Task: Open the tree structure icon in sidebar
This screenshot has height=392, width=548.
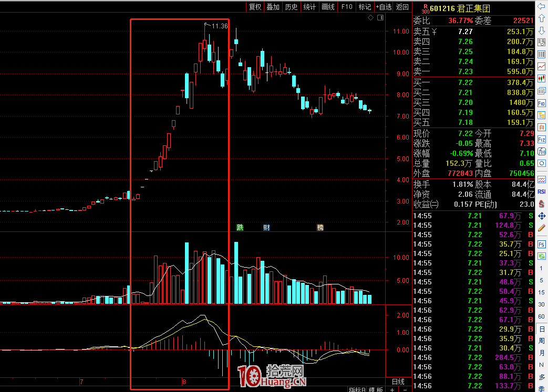Action: pos(541,115)
